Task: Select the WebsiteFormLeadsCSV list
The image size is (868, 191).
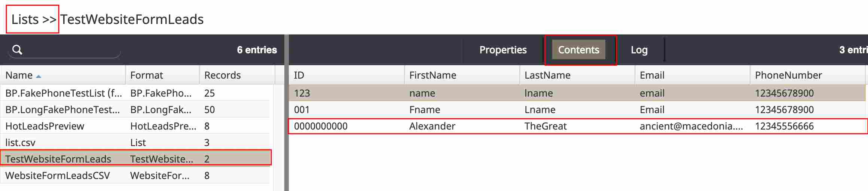Action: point(135,175)
